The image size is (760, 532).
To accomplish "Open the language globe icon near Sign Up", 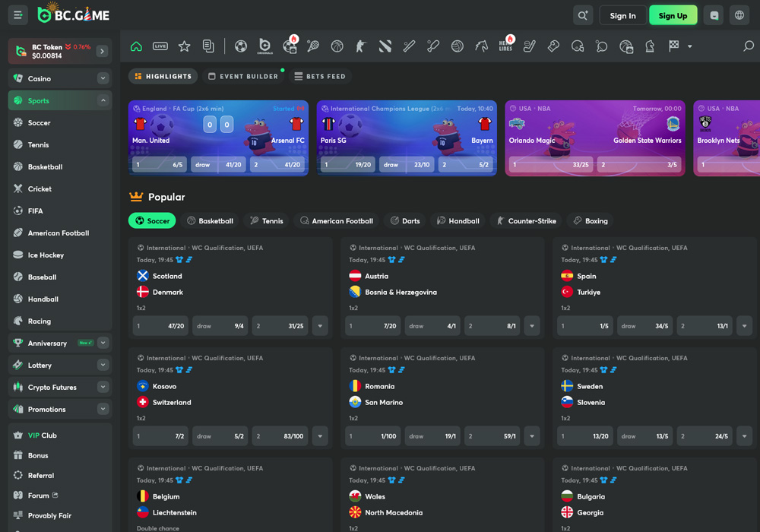I will coord(739,14).
